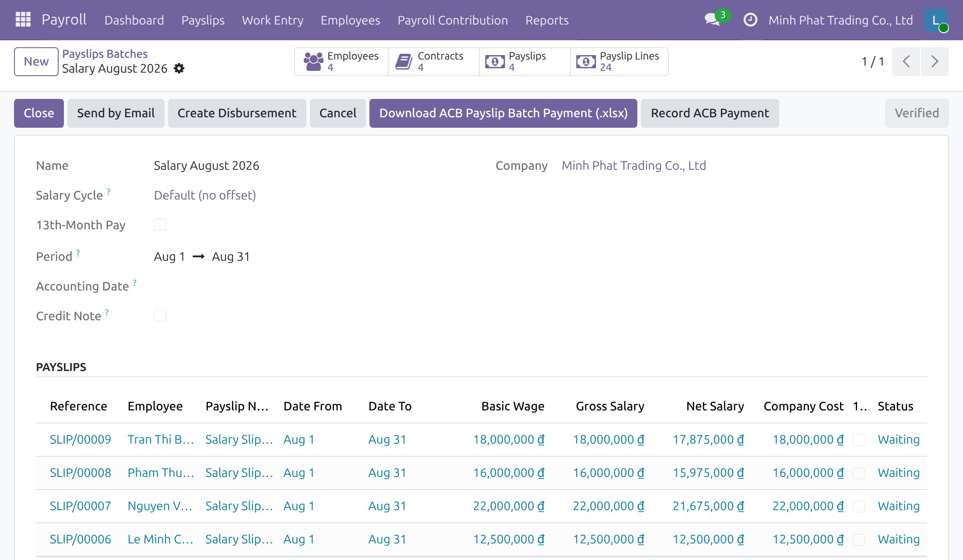This screenshot has height=560, width=963.
Task: Open payslip reference SLIP/00009
Action: pyautogui.click(x=81, y=440)
